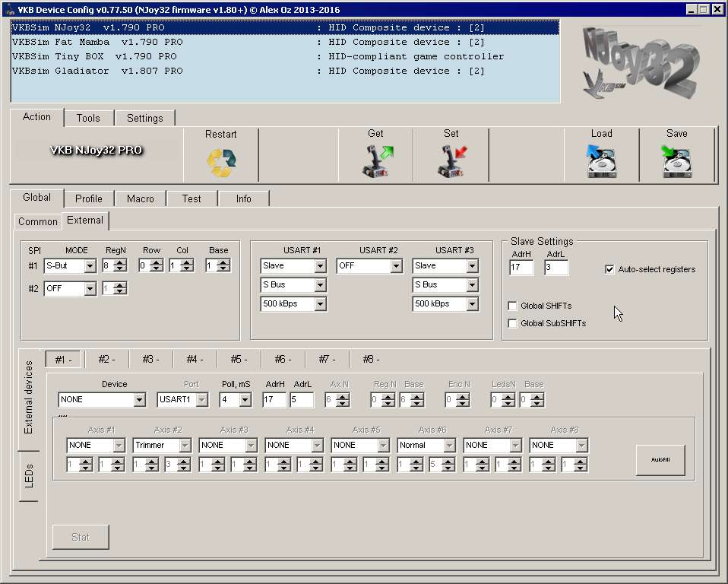Click external device AdrH input field

274,399
